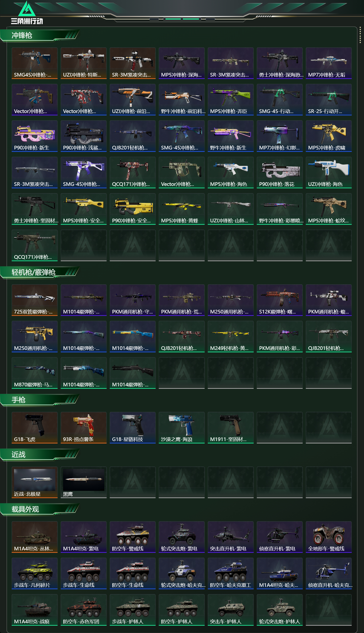Choose the 沙漠之鹰-海浪 pistol skin
The image size is (364, 633).
coord(182,427)
